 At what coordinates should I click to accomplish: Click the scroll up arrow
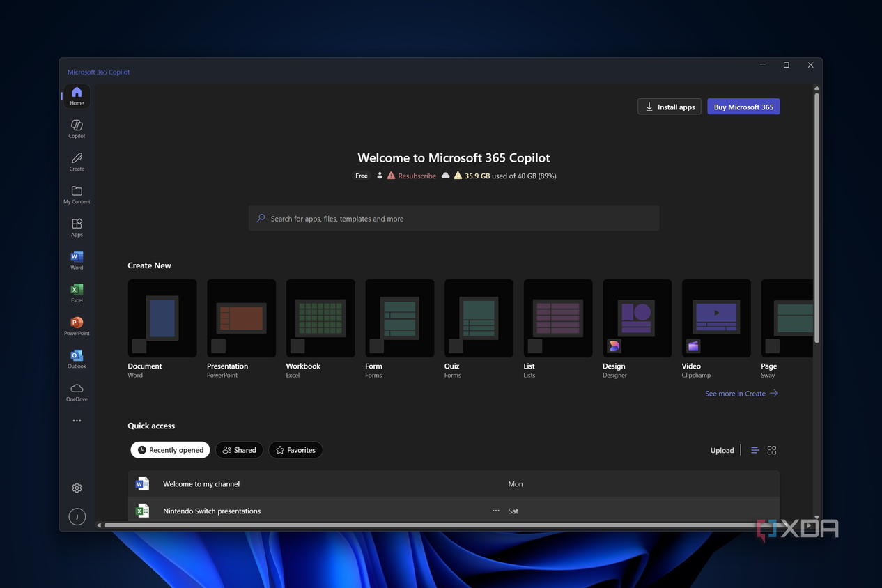pyautogui.click(x=817, y=88)
